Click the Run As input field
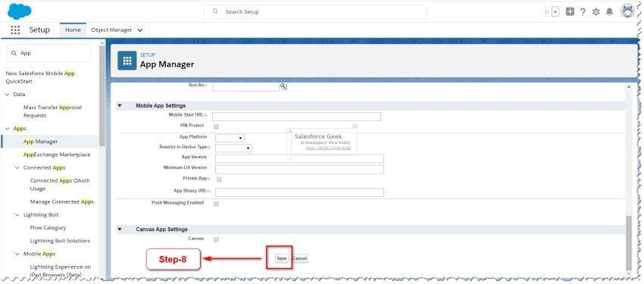This screenshot has height=284, width=644. 245,86
